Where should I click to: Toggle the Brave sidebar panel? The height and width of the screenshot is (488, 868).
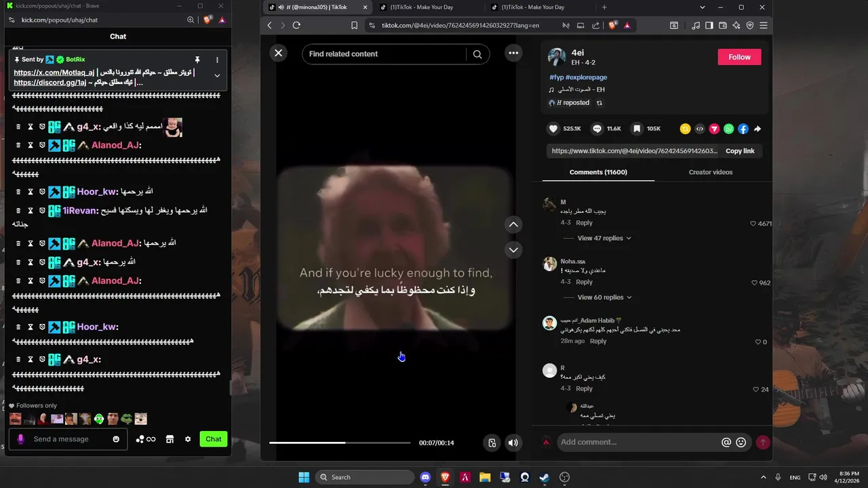709,25
